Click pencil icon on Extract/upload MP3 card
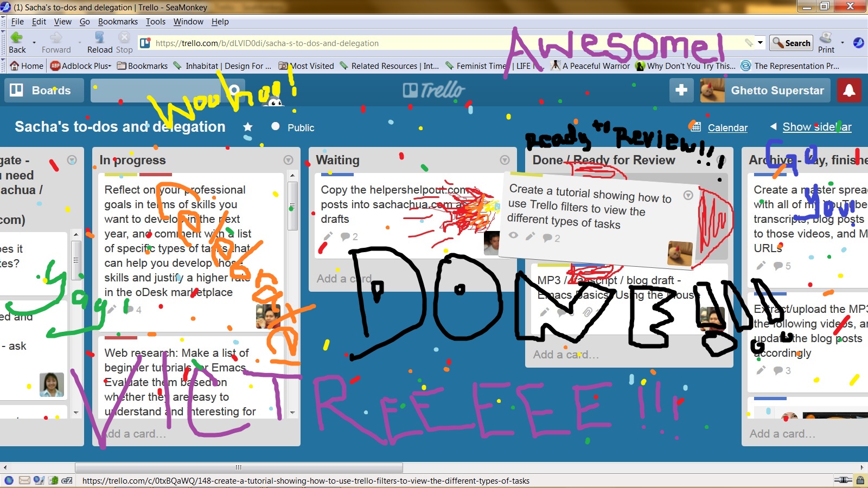Image resolution: width=868 pixels, height=488 pixels. point(761,370)
